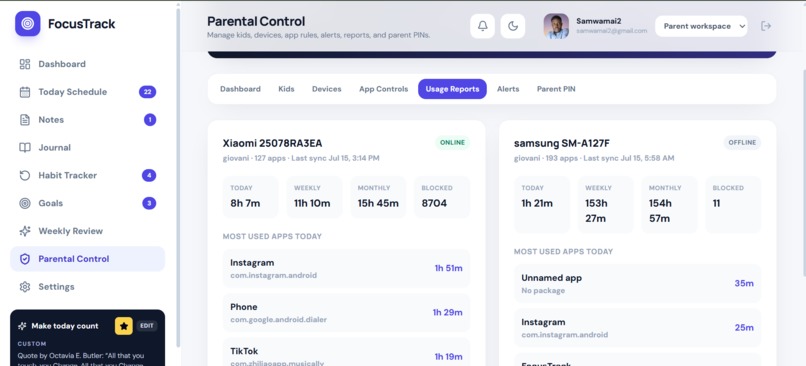
Task: Select the Instagram 1h 51m row
Action: pyautogui.click(x=346, y=268)
